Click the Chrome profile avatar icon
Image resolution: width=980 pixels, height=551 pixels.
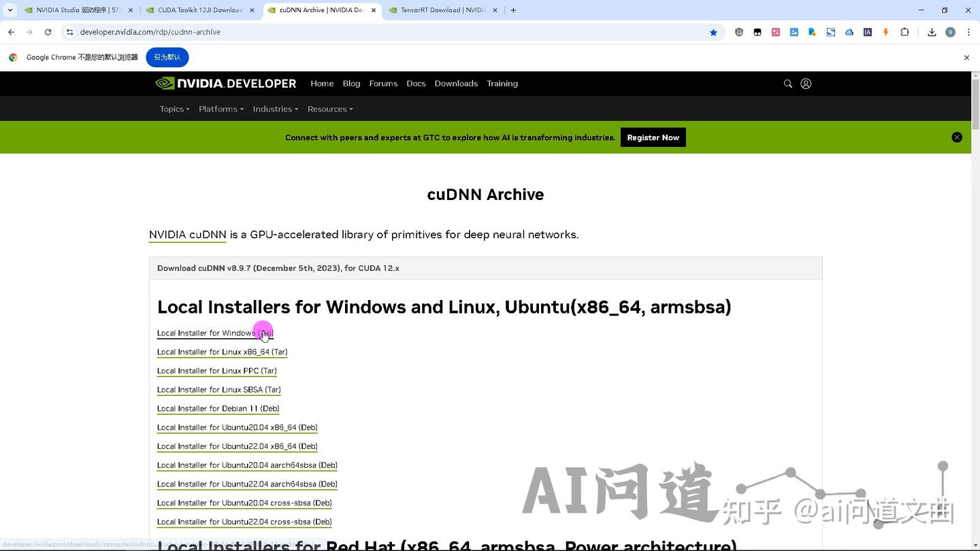950,32
